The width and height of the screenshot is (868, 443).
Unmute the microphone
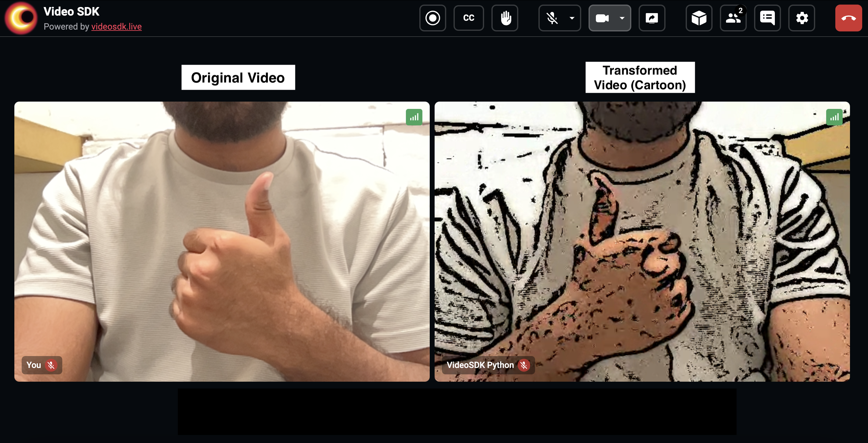(x=552, y=18)
